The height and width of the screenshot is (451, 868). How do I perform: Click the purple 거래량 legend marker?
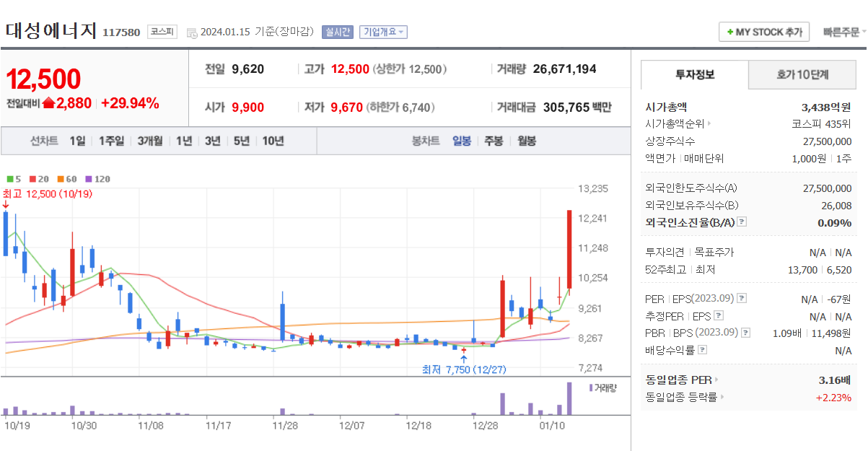click(591, 387)
